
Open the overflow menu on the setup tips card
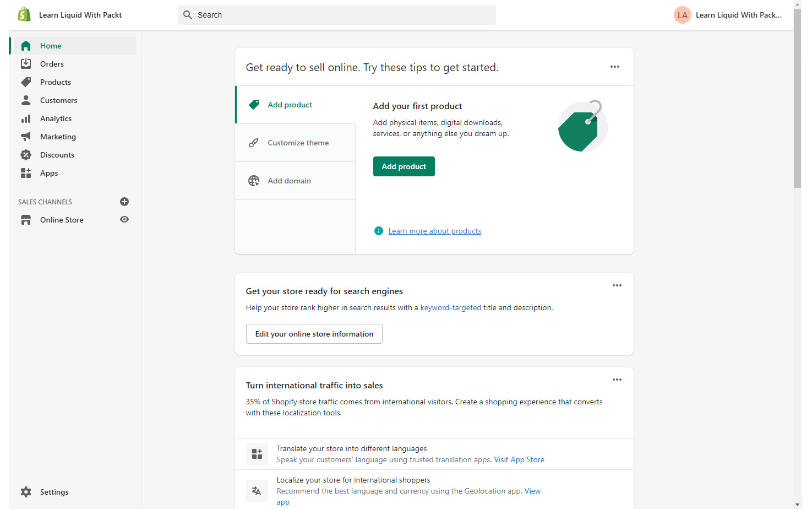pyautogui.click(x=614, y=66)
